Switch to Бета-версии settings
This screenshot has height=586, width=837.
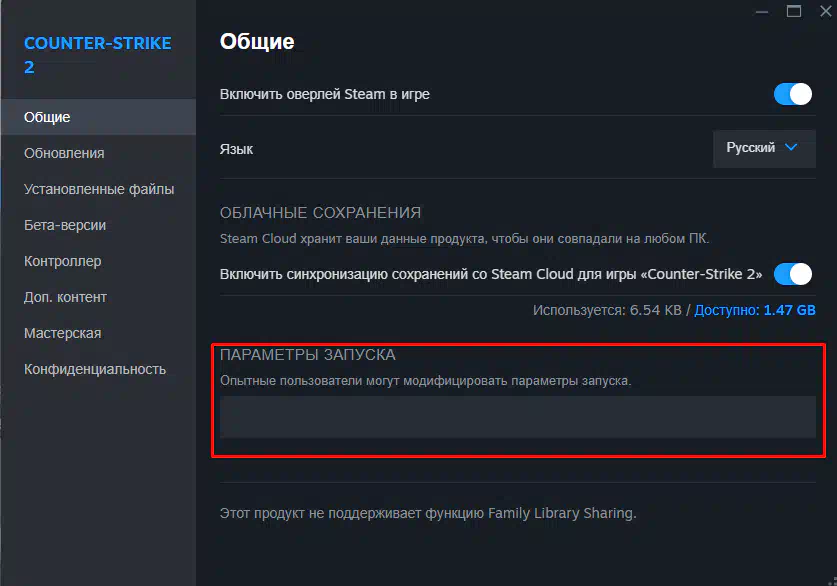[x=99, y=225]
